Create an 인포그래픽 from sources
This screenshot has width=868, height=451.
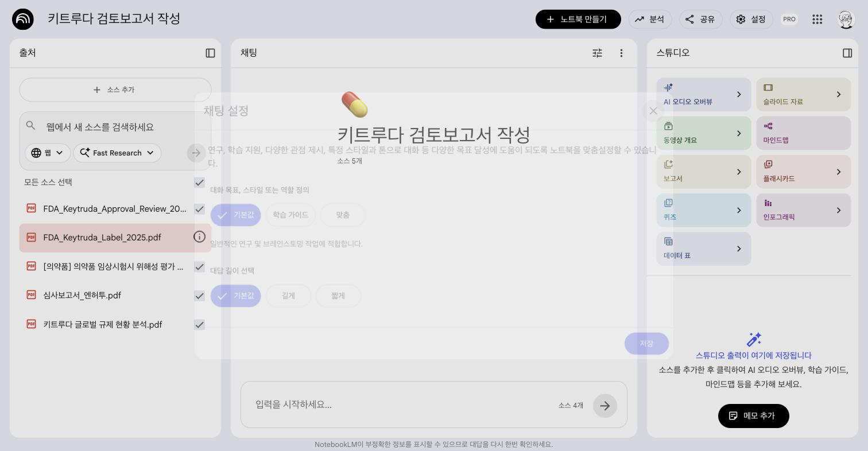pos(802,210)
